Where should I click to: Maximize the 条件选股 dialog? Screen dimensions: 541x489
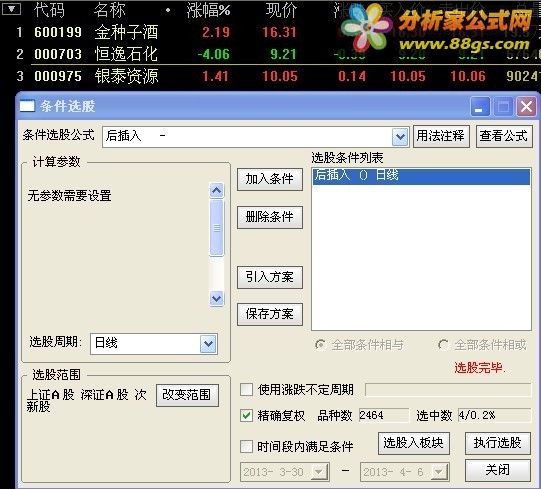(503, 106)
